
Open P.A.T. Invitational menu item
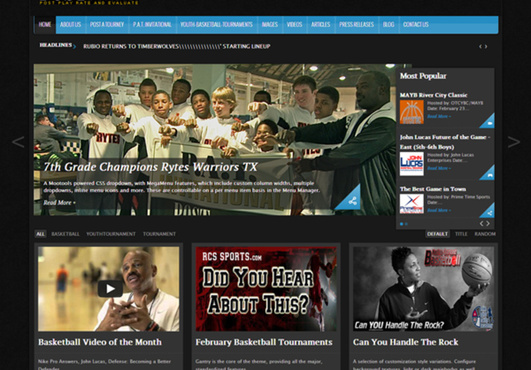[x=152, y=25]
